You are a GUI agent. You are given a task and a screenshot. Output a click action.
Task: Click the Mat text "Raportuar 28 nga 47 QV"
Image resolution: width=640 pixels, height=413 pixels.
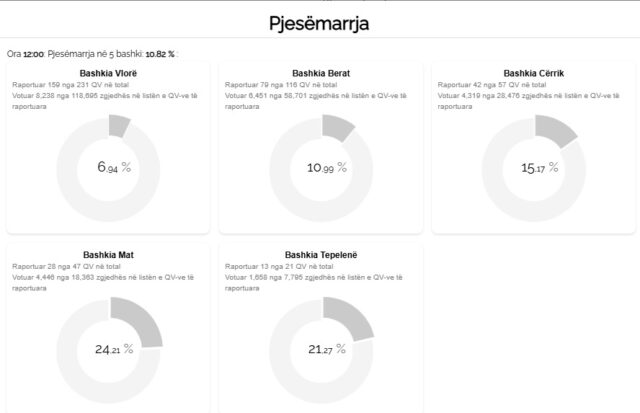pos(56,267)
